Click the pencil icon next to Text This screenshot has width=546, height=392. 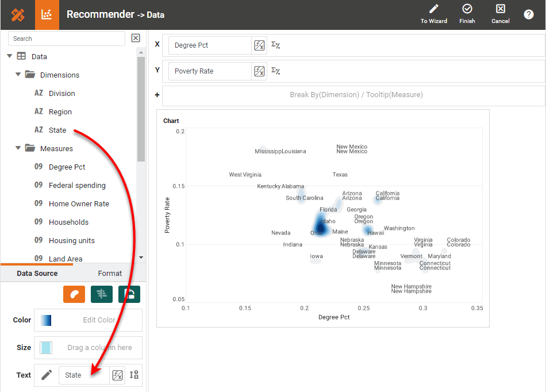coord(47,375)
